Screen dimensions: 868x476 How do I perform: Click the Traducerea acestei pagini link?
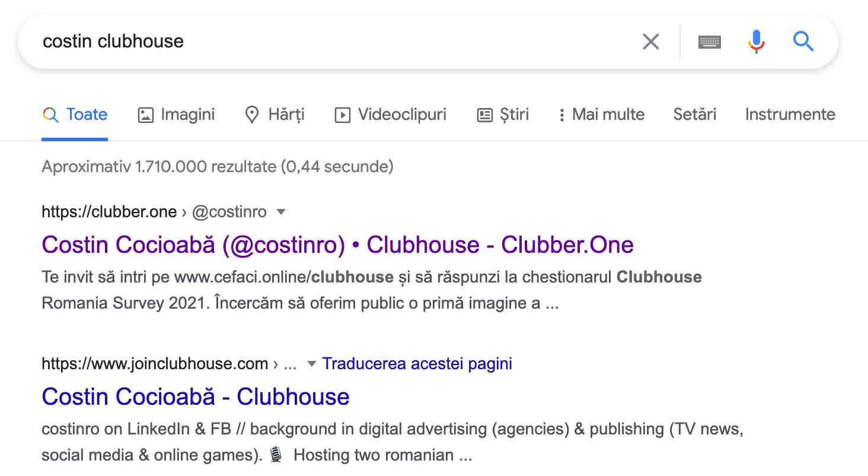[417, 364]
